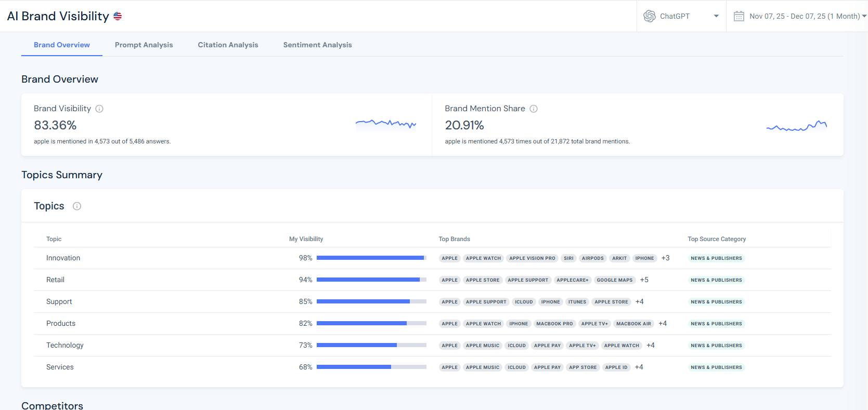
Task: Click the Topic column header
Action: coord(54,239)
